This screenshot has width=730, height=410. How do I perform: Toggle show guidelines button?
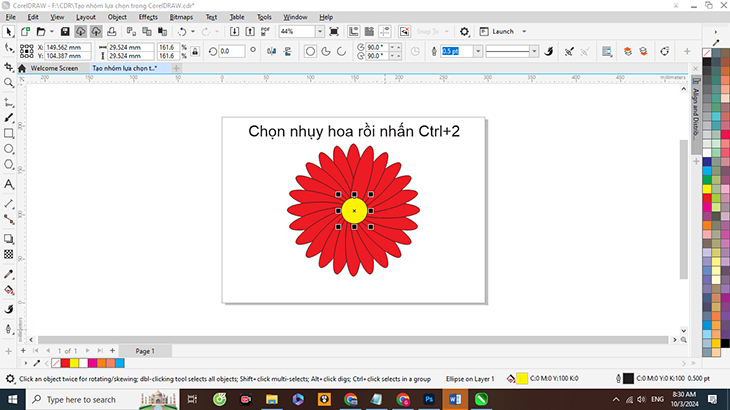coord(385,31)
